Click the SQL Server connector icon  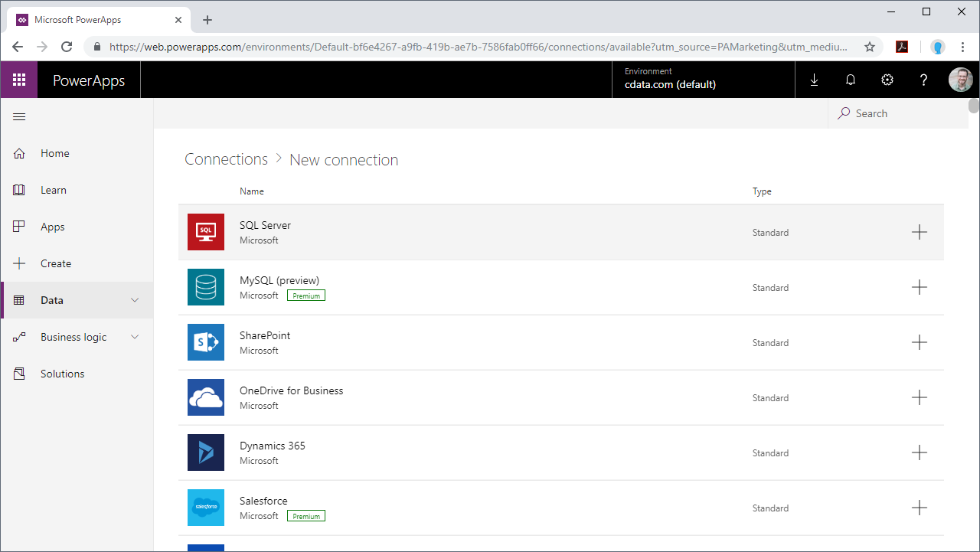206,232
